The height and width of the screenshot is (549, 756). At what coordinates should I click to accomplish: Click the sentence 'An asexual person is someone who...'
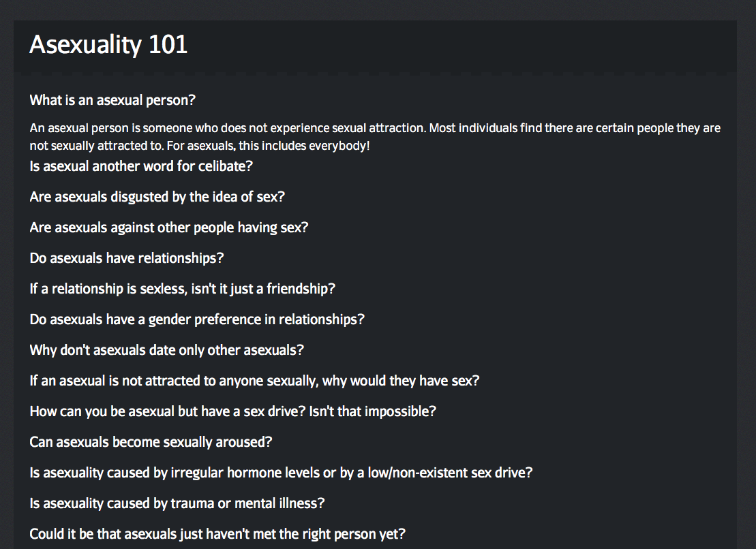pos(208,128)
